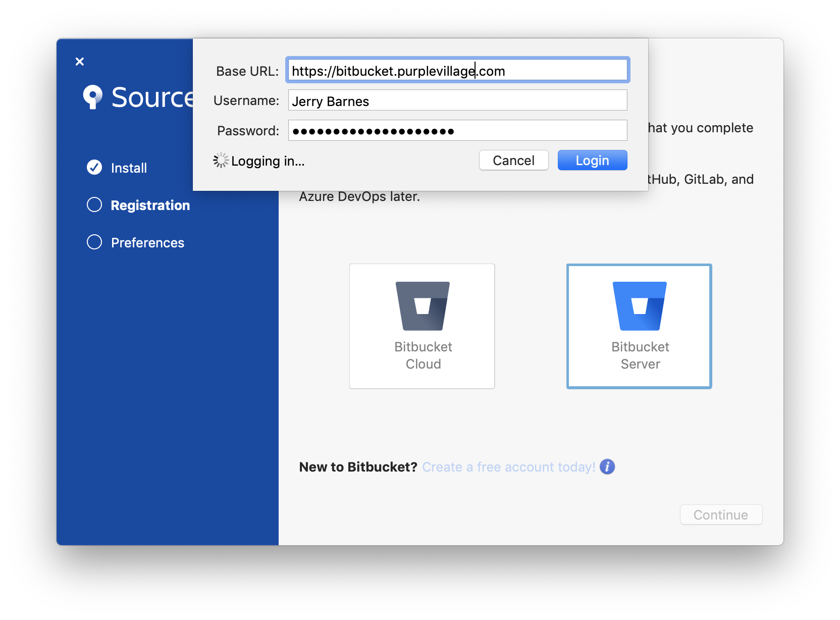Focus the Password field

click(x=458, y=130)
